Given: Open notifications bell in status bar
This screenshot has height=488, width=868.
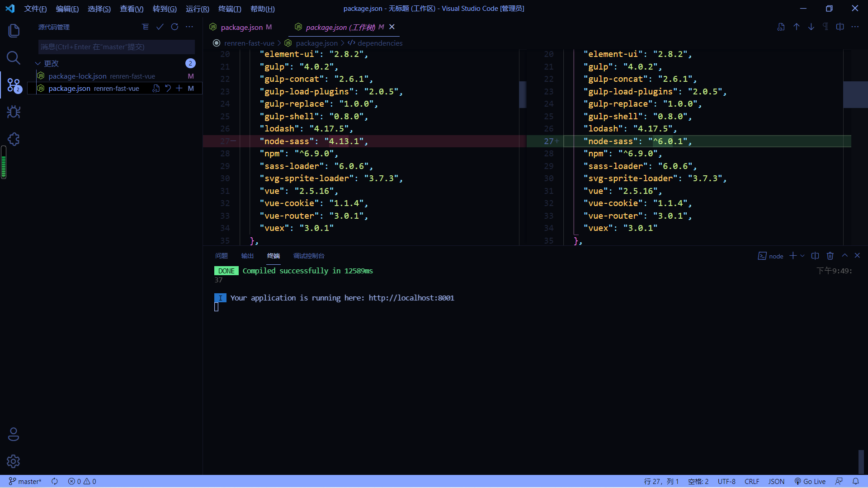Looking at the screenshot, I should 856,481.
